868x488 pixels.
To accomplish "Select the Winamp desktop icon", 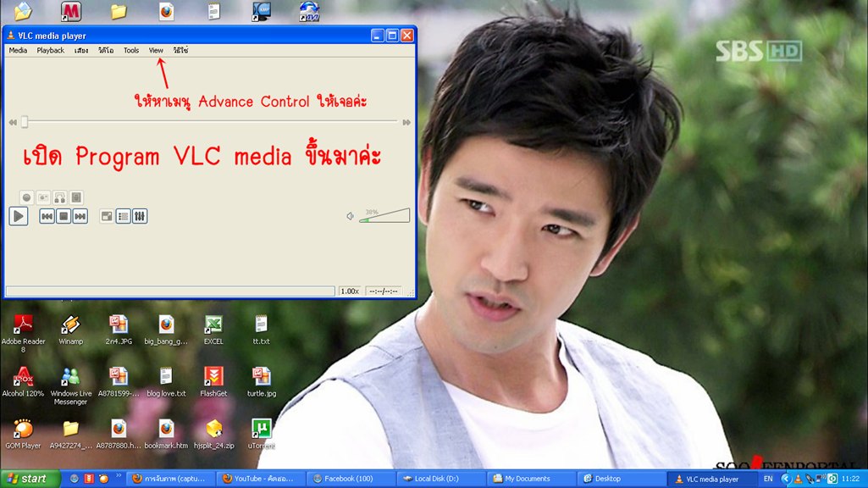I will [x=71, y=330].
